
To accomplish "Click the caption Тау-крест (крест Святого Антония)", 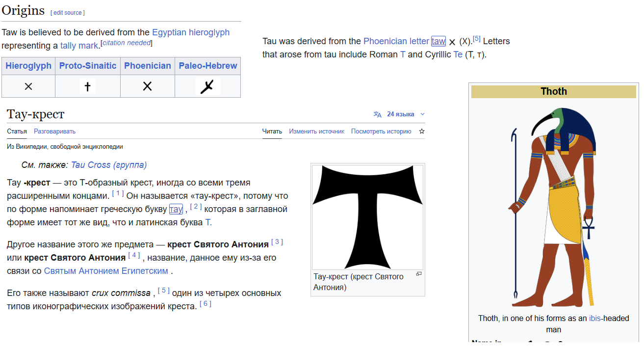I will 359,282.
